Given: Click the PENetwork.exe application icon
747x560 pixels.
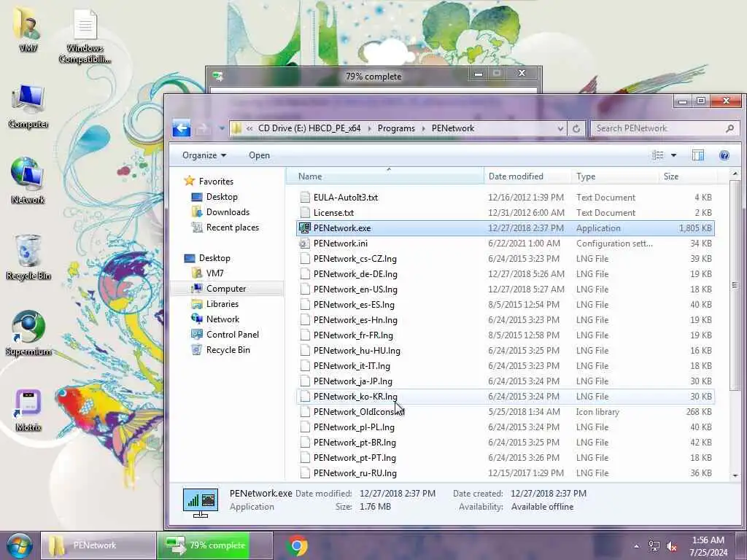Looking at the screenshot, I should tap(304, 227).
